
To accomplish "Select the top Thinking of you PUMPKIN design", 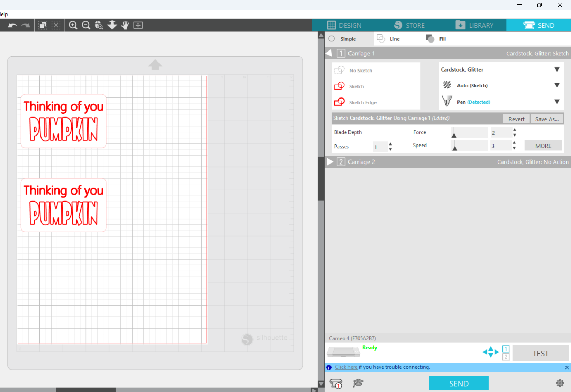I will 63,121.
